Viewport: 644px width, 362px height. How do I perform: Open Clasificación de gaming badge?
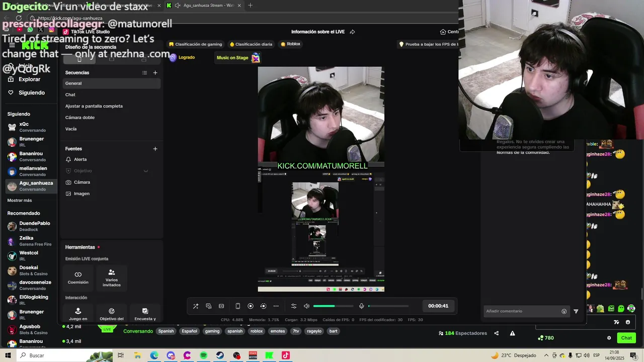196,44
